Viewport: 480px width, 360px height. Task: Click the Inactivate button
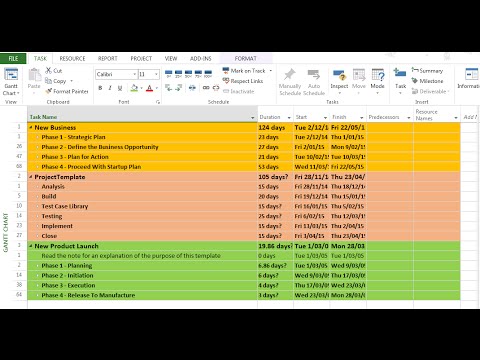(239, 91)
